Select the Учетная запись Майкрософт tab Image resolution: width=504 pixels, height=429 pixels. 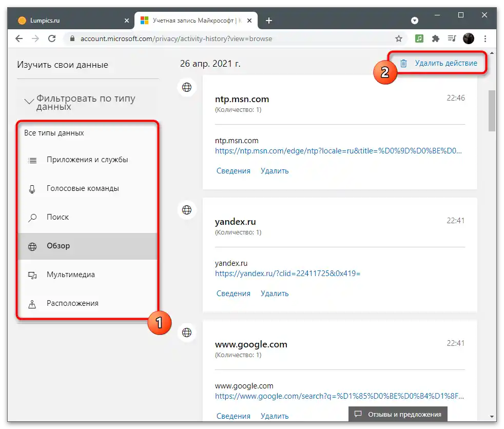click(196, 21)
